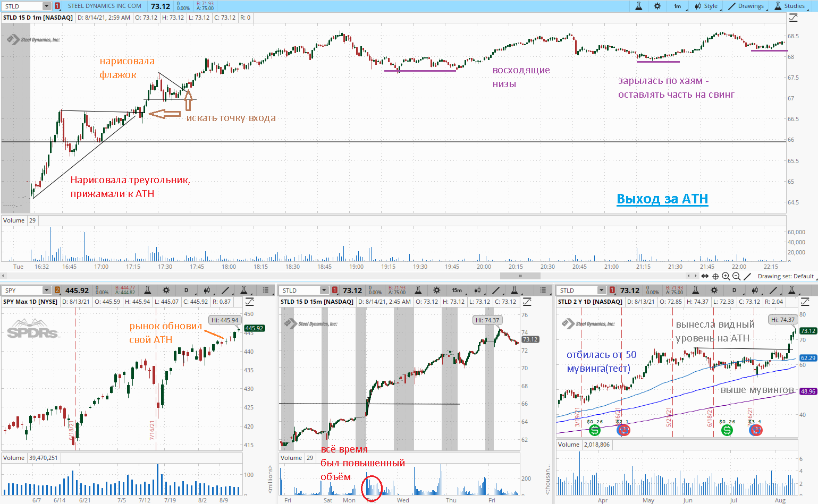Image resolution: width=818 pixels, height=504 pixels.
Task: Open chart settings gear in main toolbar
Action: [657, 6]
